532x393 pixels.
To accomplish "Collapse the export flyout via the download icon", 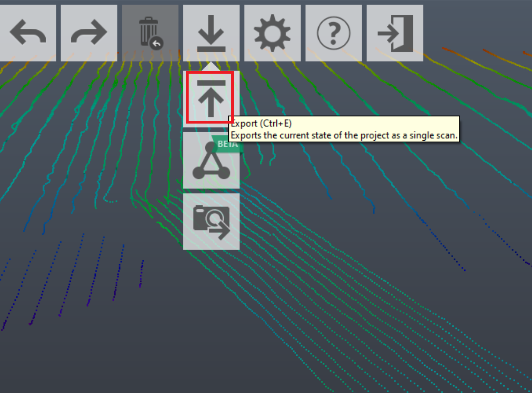I will 211,32.
